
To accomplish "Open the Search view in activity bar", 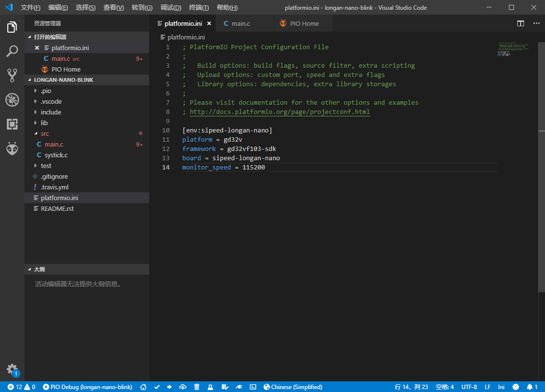I will point(12,51).
